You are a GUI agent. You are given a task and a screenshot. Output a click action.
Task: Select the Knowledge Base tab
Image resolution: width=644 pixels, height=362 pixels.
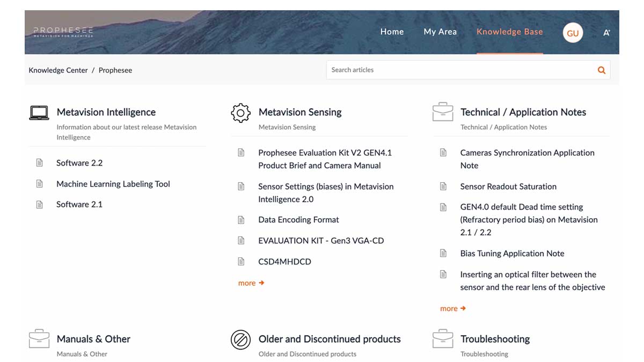click(509, 32)
